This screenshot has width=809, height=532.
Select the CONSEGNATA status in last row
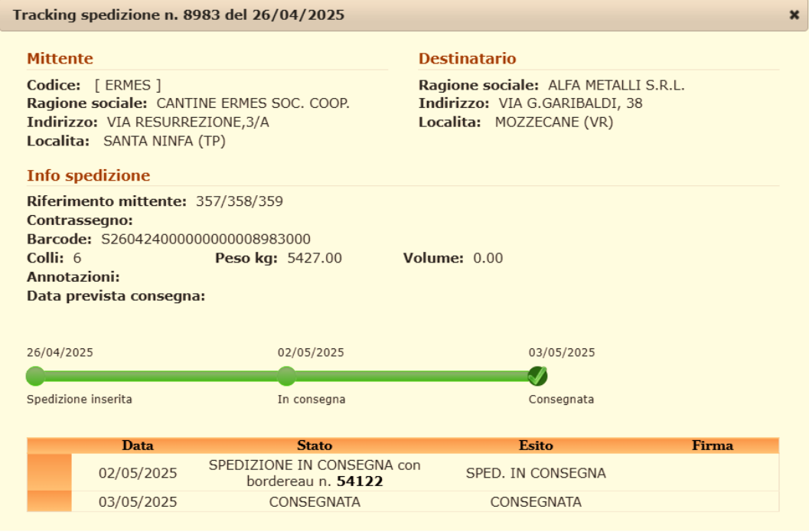click(x=315, y=502)
